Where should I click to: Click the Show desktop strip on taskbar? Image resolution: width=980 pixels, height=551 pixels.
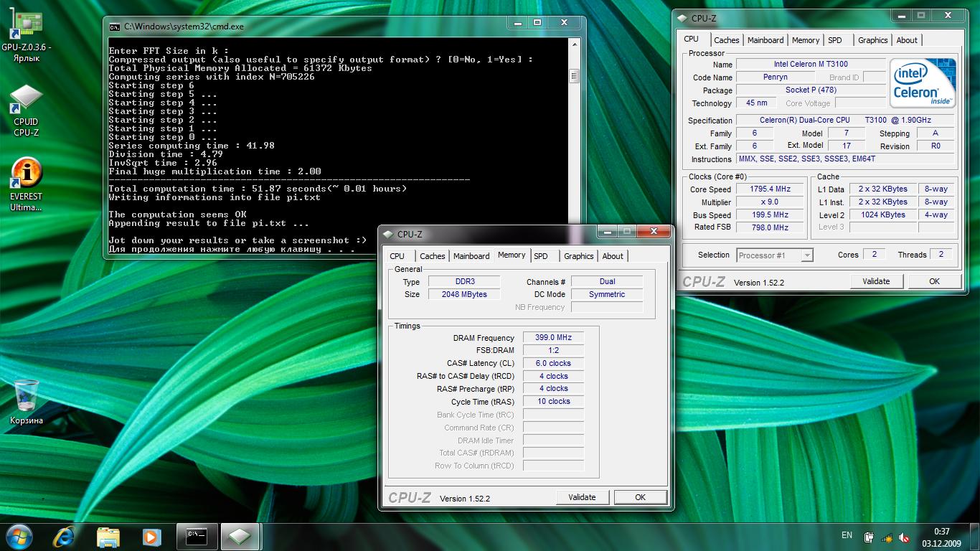tap(975, 537)
